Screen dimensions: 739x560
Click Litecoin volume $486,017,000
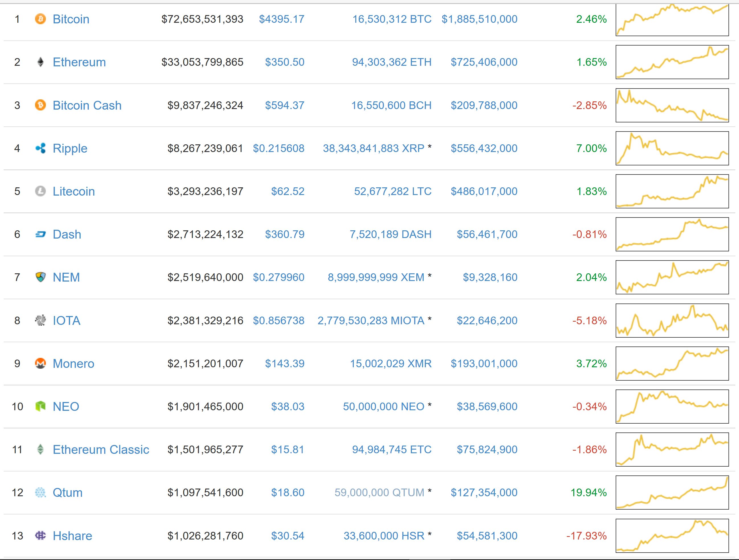tap(484, 191)
